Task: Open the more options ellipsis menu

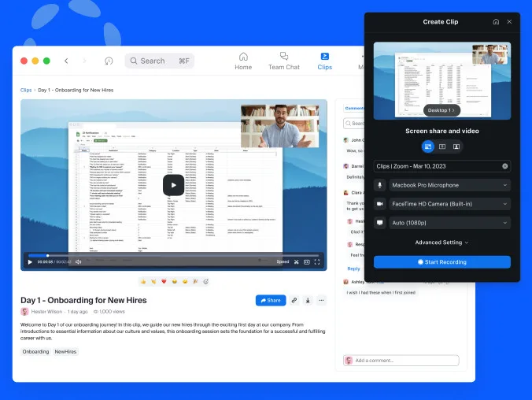Action: tap(320, 300)
